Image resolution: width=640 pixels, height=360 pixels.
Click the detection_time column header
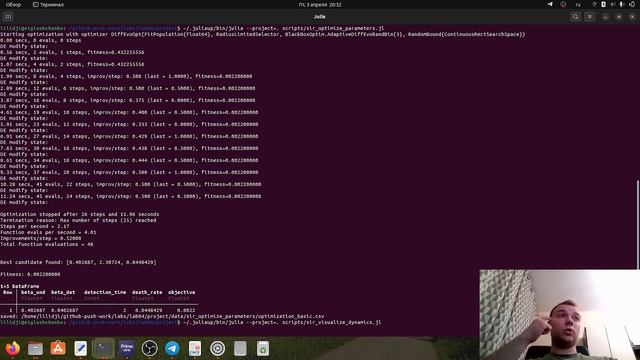[x=105, y=292]
